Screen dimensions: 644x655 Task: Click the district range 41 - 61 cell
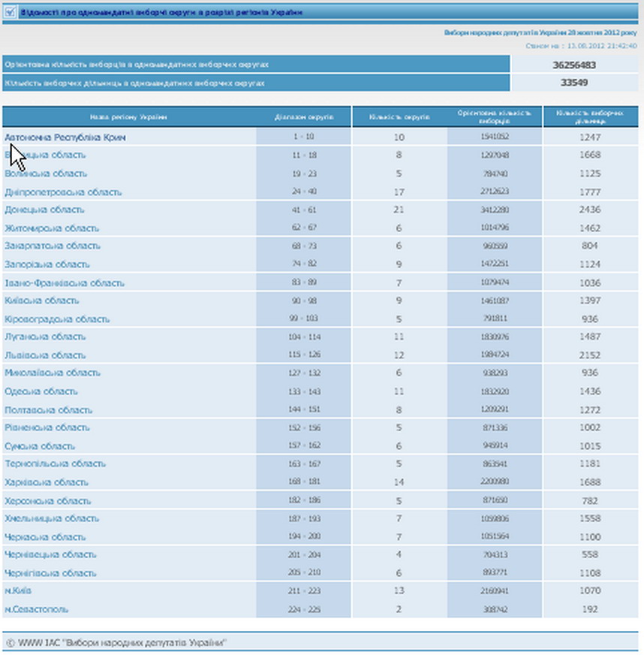tap(303, 210)
